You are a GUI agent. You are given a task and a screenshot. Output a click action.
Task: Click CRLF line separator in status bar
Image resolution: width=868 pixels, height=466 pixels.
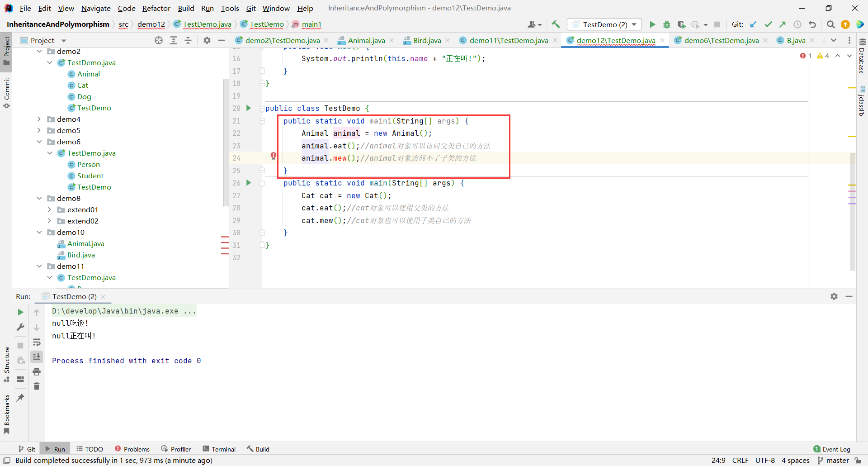click(740, 460)
